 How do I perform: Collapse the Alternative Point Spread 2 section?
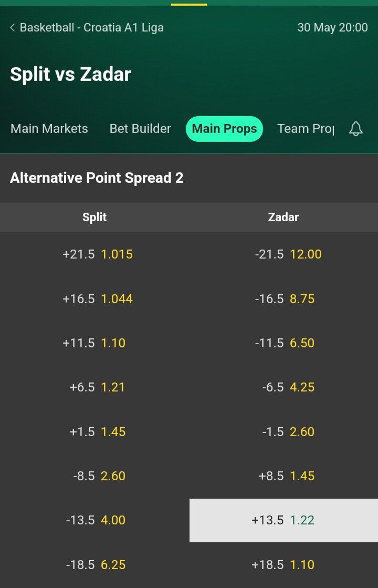point(97,178)
